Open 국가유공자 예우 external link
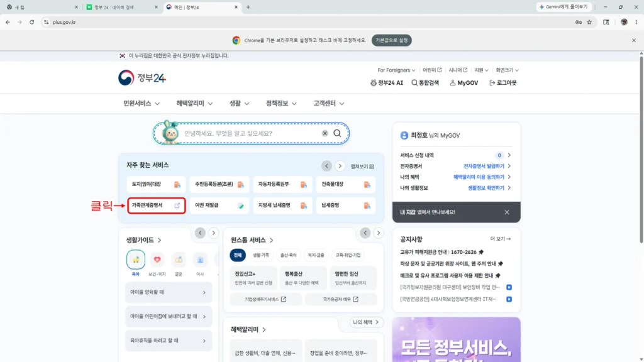This screenshot has width=644, height=362. [x=340, y=299]
